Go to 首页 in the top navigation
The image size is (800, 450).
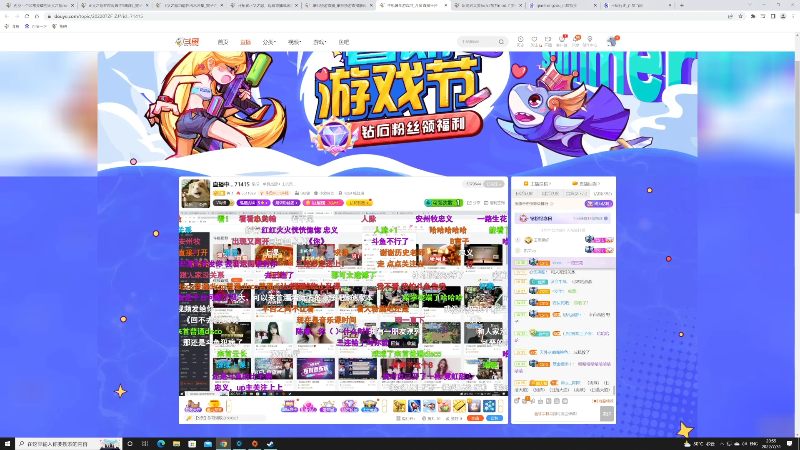click(223, 42)
